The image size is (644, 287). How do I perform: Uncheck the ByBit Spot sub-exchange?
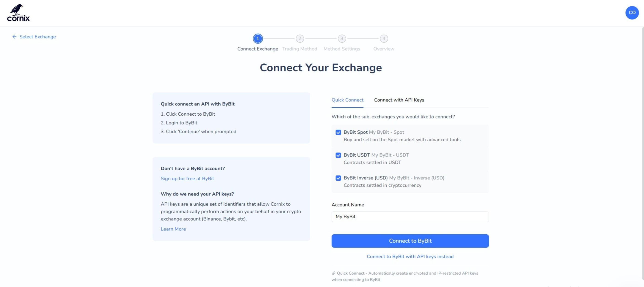click(x=338, y=132)
